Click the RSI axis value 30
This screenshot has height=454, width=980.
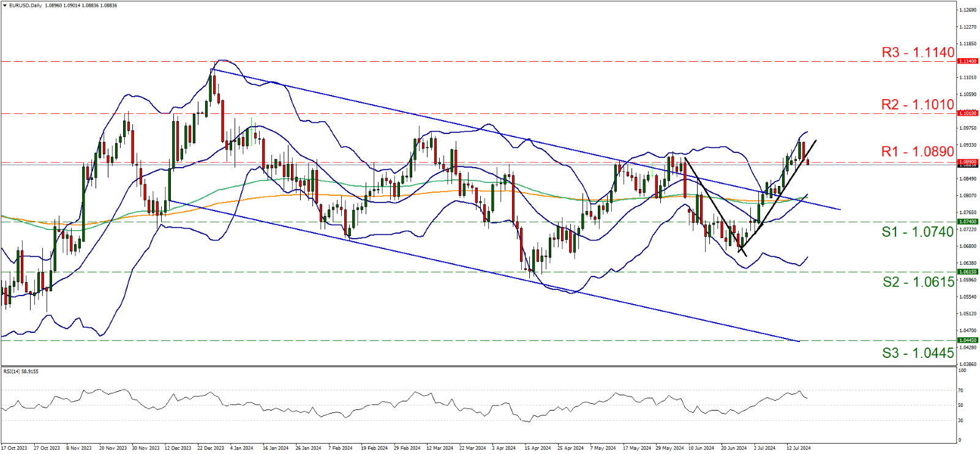961,420
